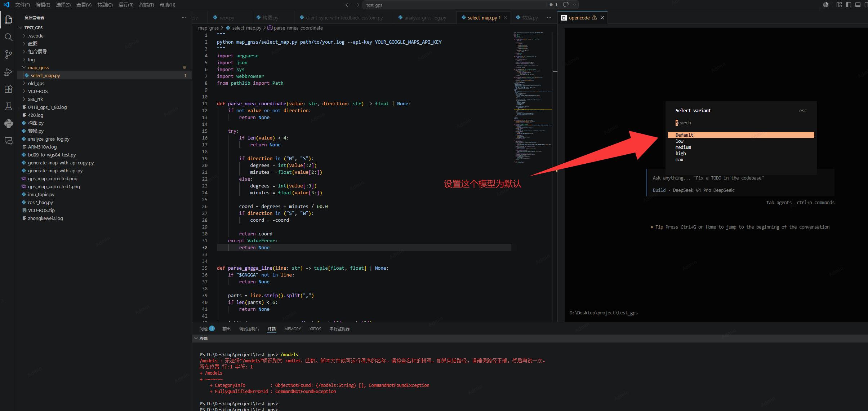Image resolution: width=868 pixels, height=411 pixels.
Task: Open chat dropdown arrow in title bar
Action: pyautogui.click(x=575, y=5)
